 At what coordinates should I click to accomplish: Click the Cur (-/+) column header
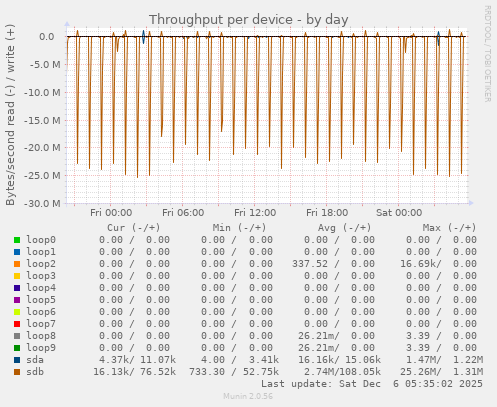pos(134,228)
